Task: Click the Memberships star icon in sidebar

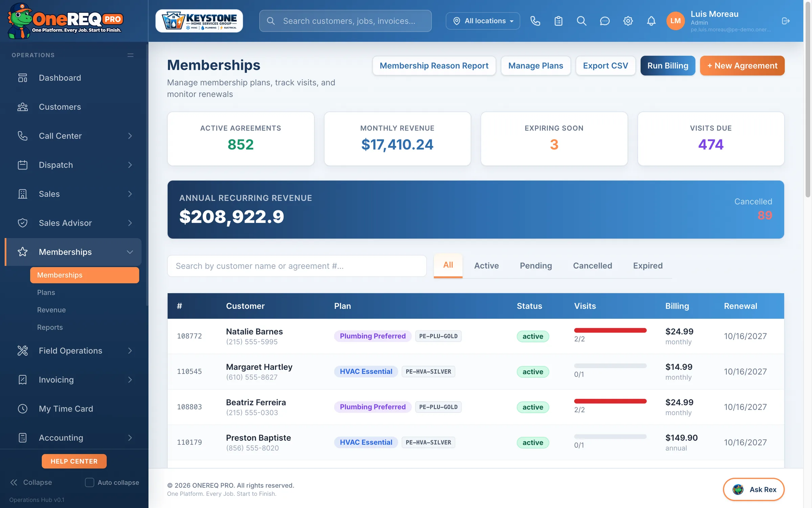Action: [x=22, y=252]
